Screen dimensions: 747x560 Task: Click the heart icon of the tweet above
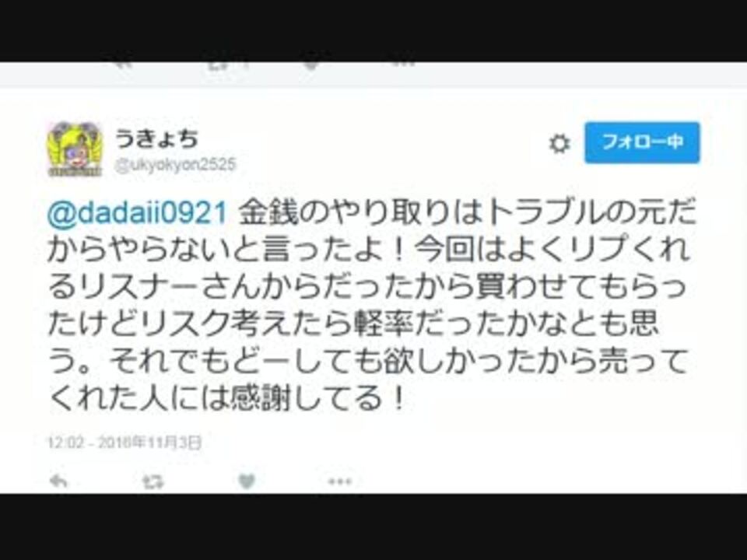[311, 64]
